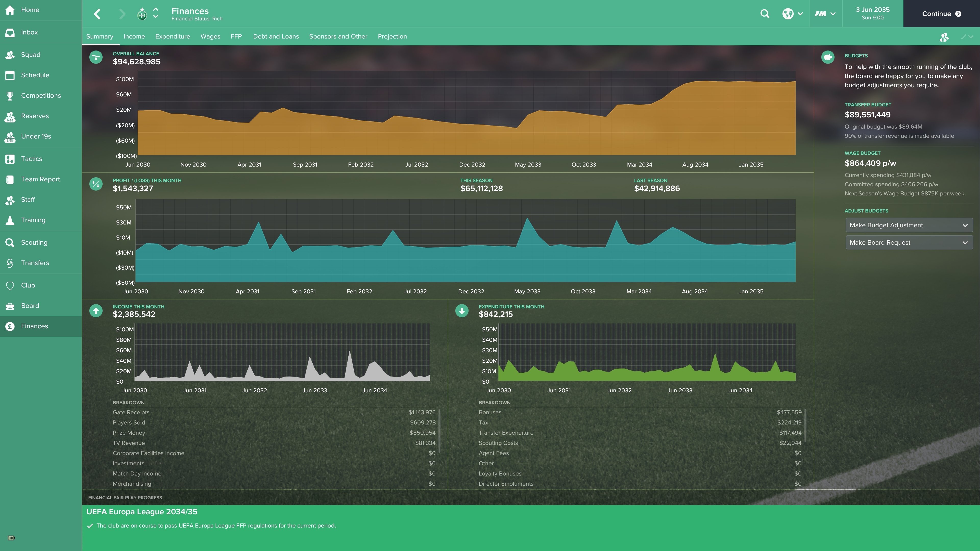The width and height of the screenshot is (980, 551).
Task: Open the Inbox tray icon
Action: 10,32
